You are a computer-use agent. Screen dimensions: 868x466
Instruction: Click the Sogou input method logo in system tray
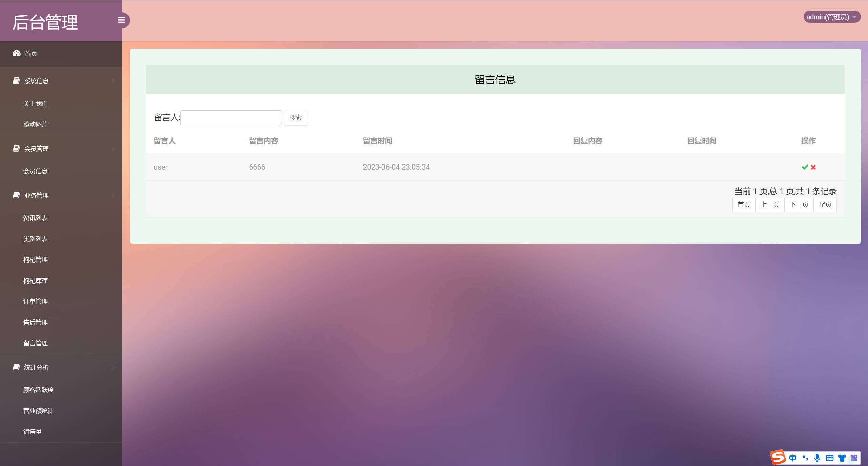pos(778,457)
